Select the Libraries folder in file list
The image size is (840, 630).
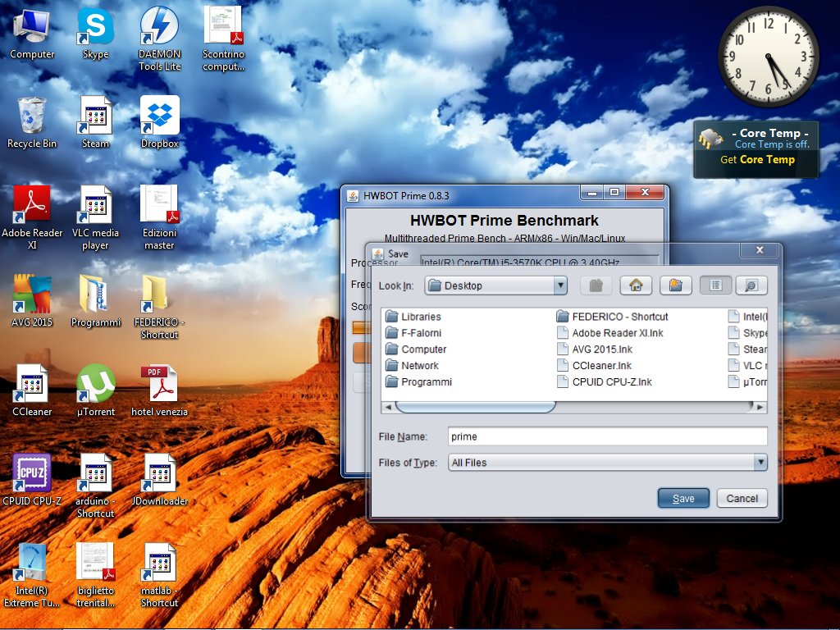point(413,317)
